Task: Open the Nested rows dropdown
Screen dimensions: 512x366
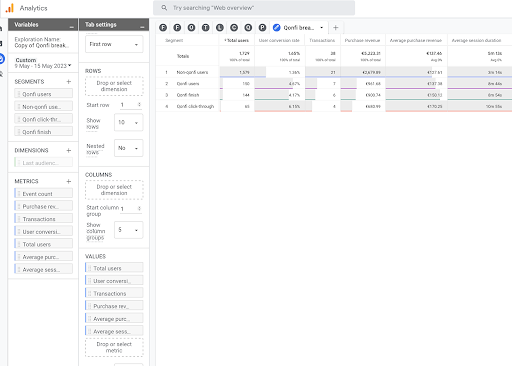Action: tap(128, 148)
